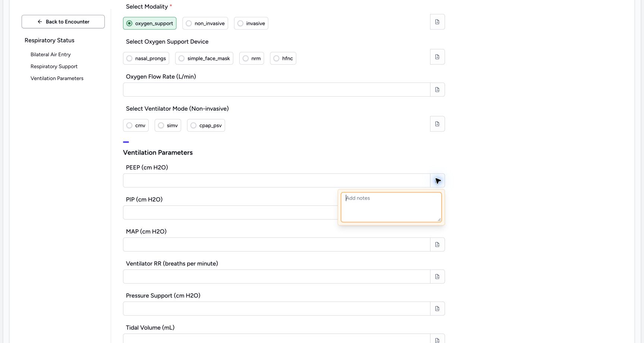
Task: Click the Add notes text area
Action: click(x=391, y=207)
